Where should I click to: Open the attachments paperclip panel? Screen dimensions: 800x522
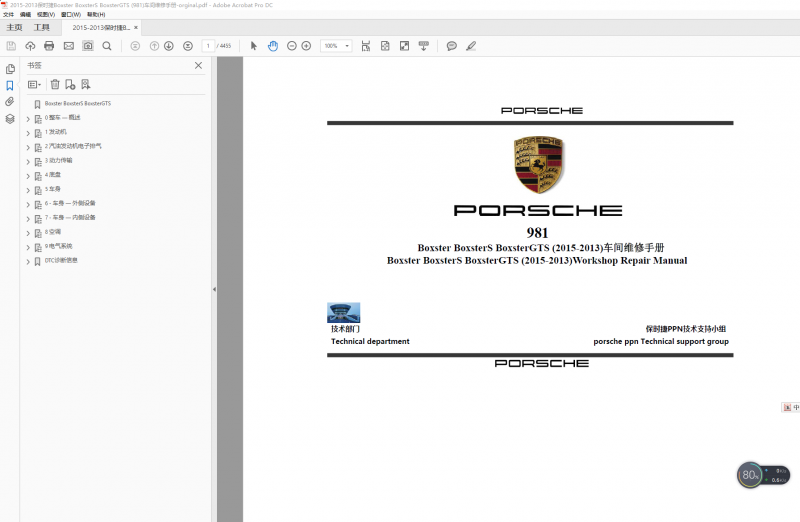coord(10,102)
